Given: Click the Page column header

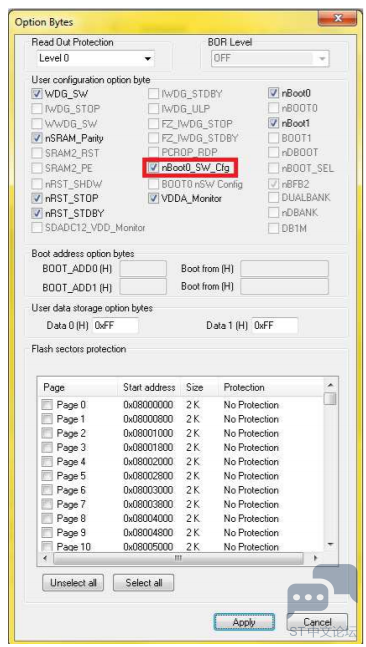Looking at the screenshot, I should click(78, 387).
